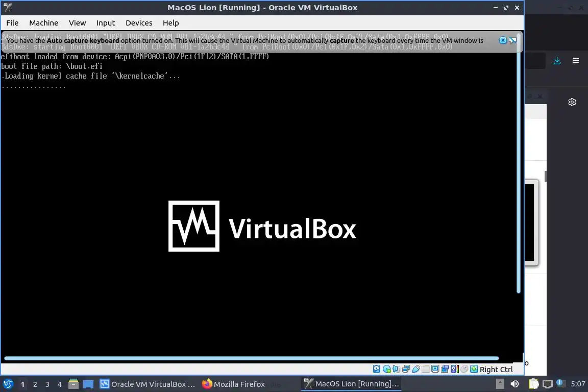The width and height of the screenshot is (588, 392).
Task: Click the taskbar clock showing 5:07
Action: pos(578,384)
